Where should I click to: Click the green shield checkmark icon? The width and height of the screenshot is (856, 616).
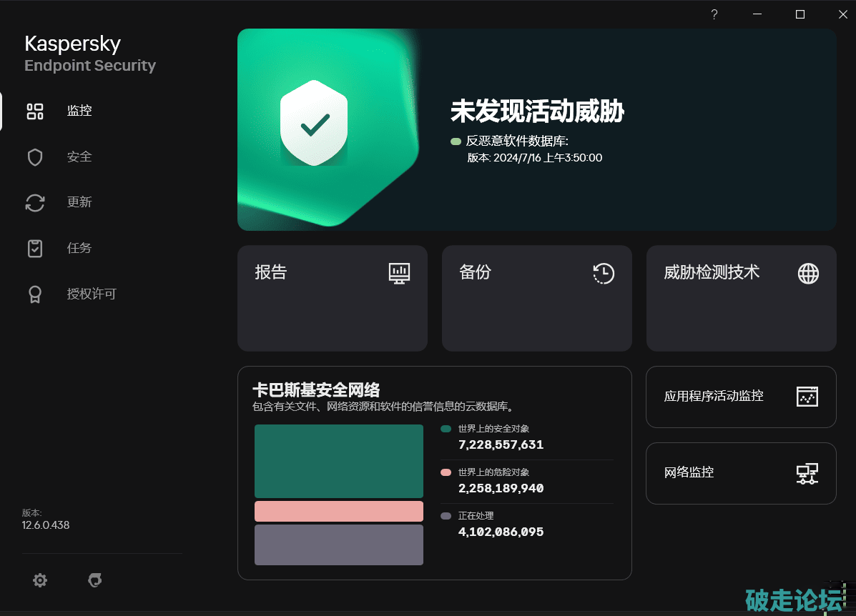click(x=314, y=123)
